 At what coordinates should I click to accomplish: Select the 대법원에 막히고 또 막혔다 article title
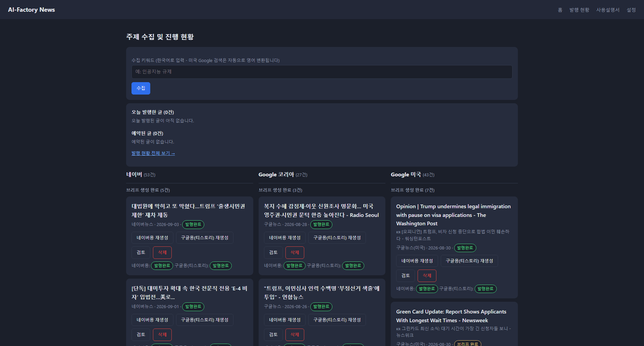point(188,211)
